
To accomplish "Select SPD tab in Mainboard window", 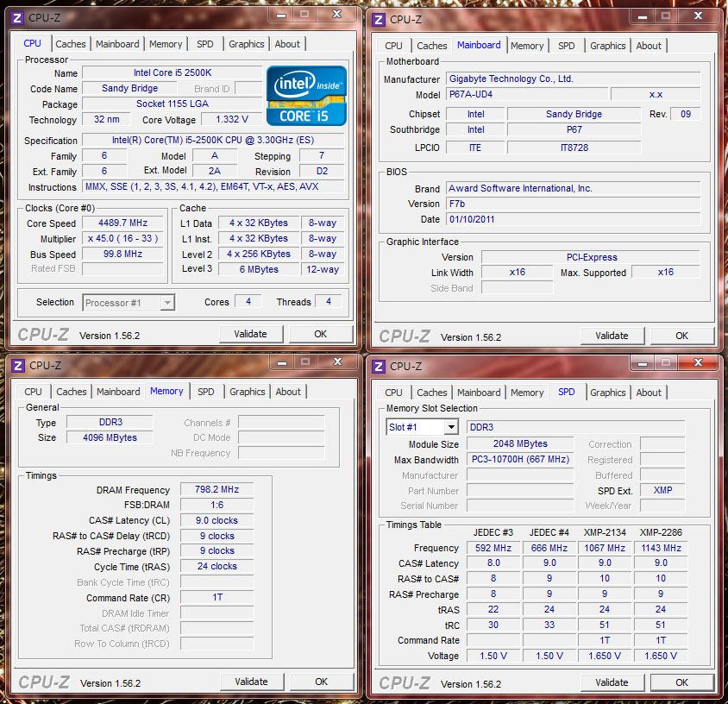I will 567,46.
